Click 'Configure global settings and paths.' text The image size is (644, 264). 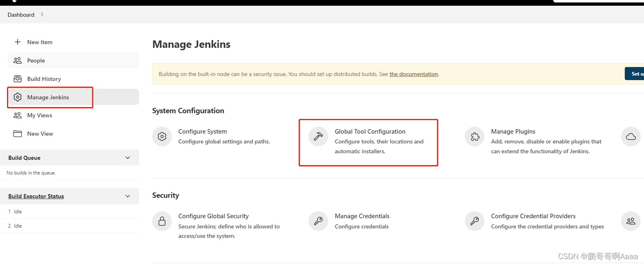[x=224, y=141]
